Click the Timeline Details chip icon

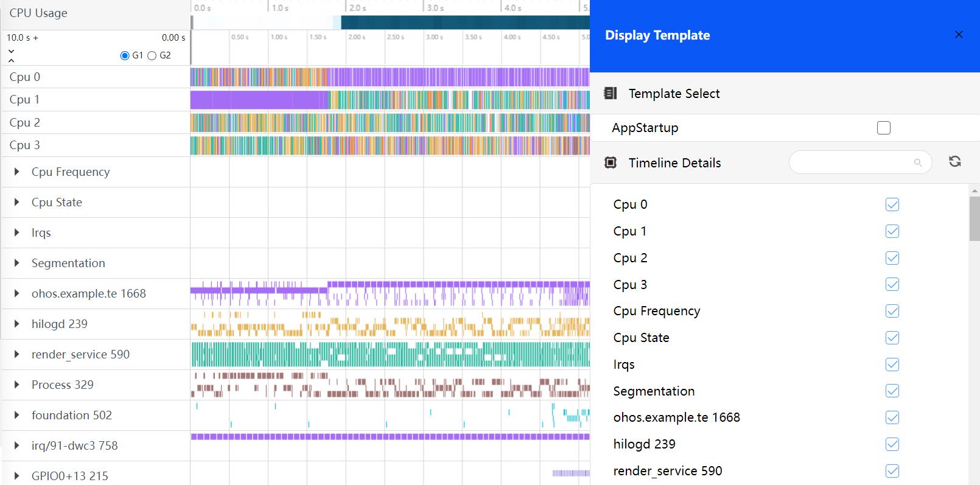point(610,162)
